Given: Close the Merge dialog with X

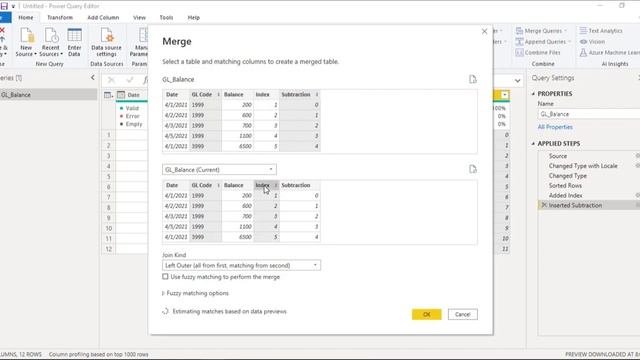Looking at the screenshot, I should (484, 31).
